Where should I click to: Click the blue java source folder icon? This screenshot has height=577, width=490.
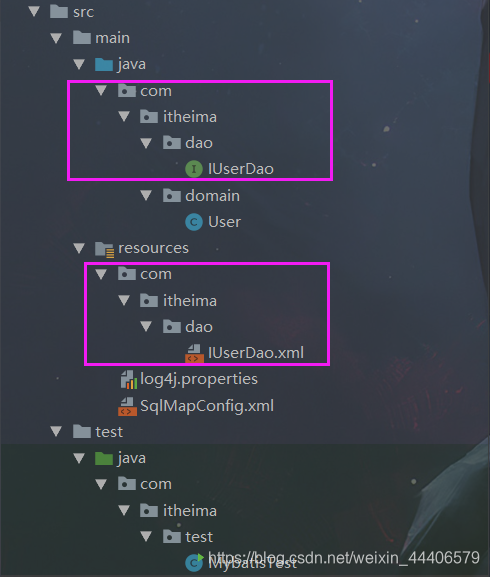point(104,64)
